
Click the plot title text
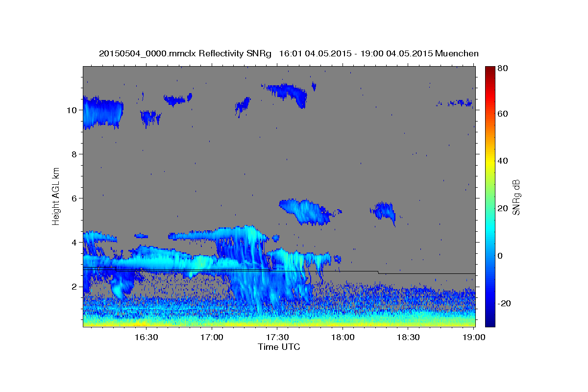(x=289, y=53)
